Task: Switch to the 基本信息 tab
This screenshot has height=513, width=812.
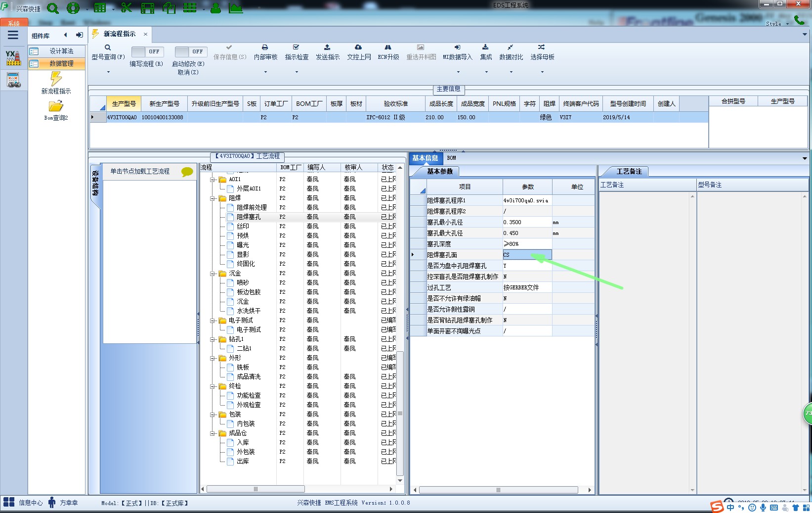Action: [425, 158]
